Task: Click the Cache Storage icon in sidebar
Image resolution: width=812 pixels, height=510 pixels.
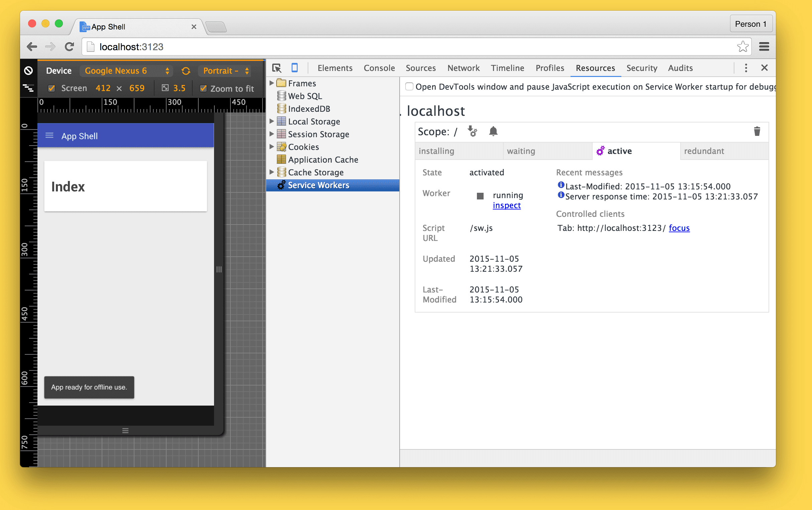Action: 282,172
